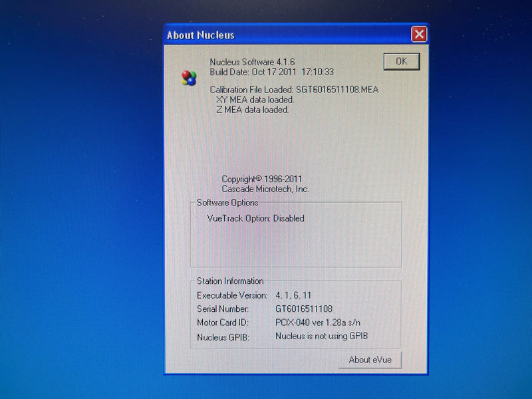Open the About eVue dialog
Image resolution: width=532 pixels, height=399 pixels.
[370, 360]
